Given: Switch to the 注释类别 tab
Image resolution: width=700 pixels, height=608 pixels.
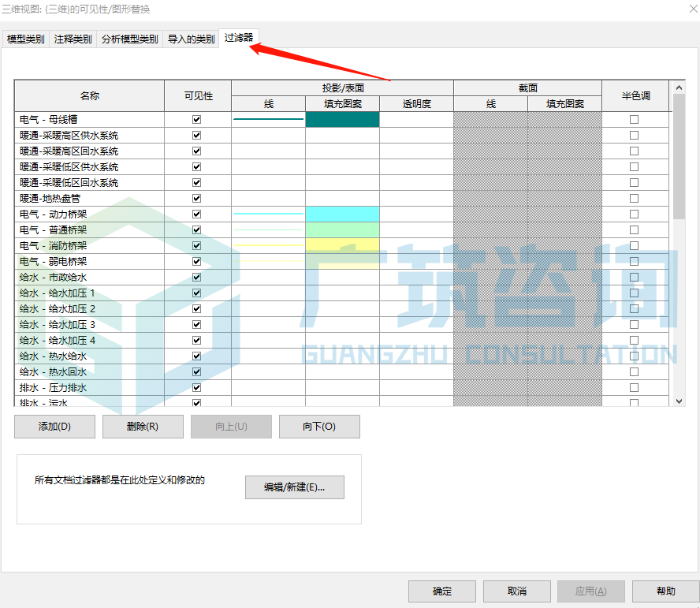Looking at the screenshot, I should [72, 39].
